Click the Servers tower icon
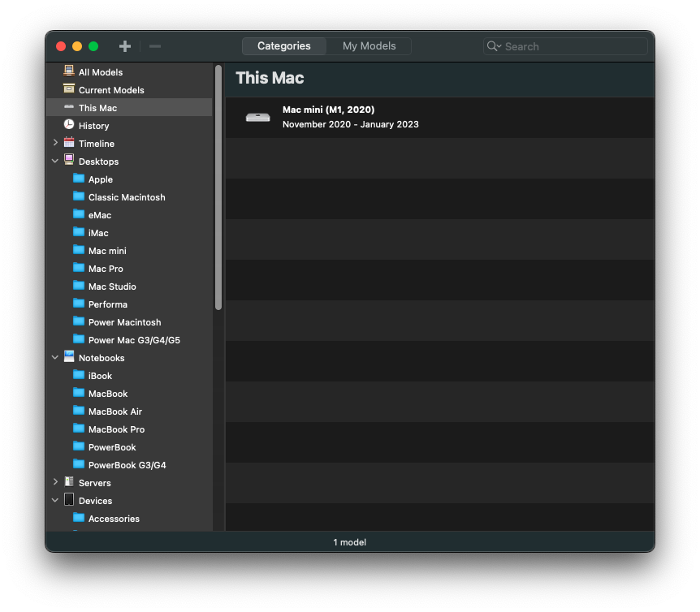Screen dimensions: 700x612 coord(69,481)
